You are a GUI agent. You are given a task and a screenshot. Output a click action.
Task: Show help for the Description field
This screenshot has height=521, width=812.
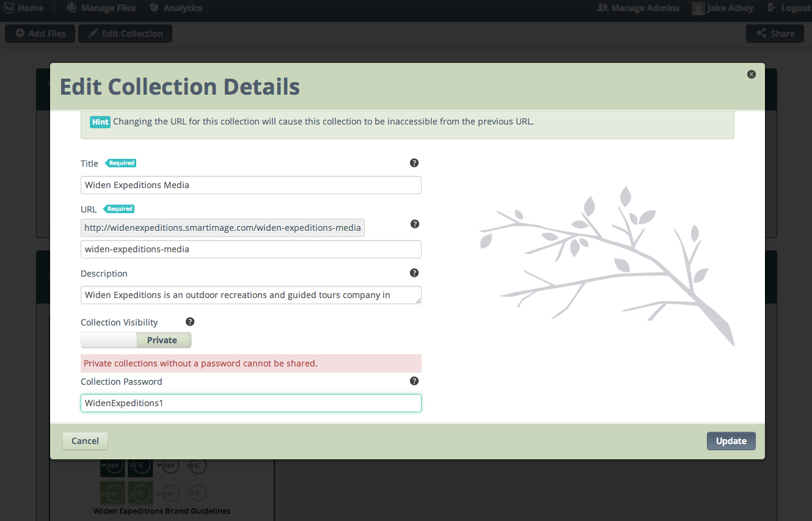(414, 273)
